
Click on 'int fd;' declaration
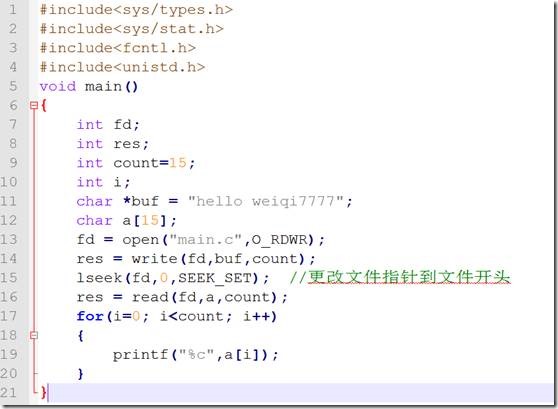(108, 125)
